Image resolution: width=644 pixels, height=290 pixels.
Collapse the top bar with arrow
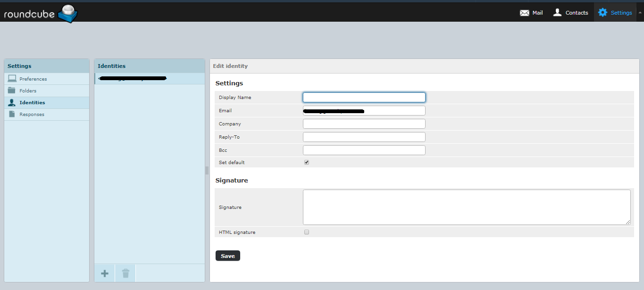[x=640, y=13]
